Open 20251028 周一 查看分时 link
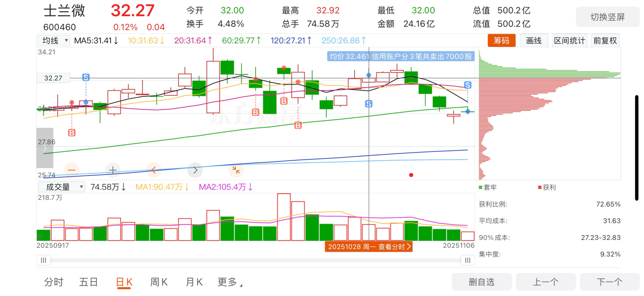This screenshot has height=296, width=644. point(369,247)
